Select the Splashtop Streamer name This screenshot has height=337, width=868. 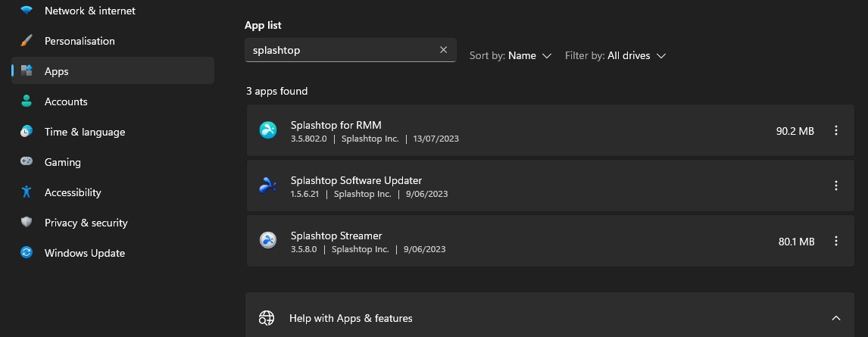point(336,236)
